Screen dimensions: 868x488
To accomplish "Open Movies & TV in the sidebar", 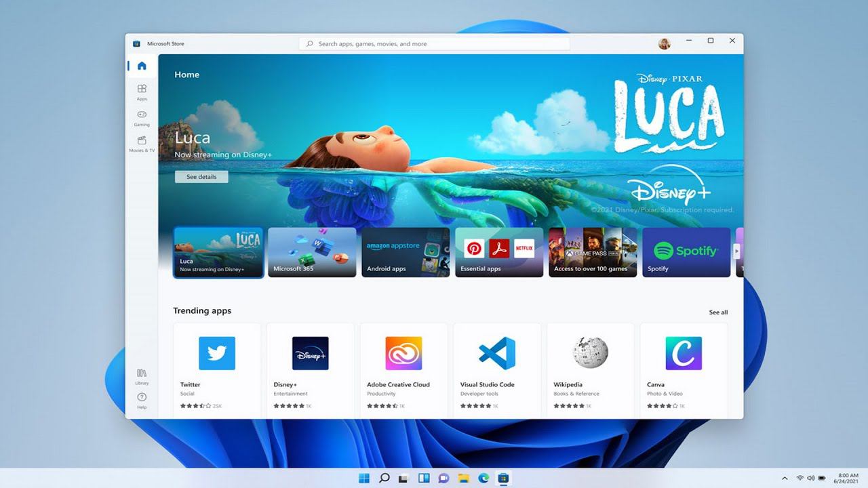I will click(x=142, y=144).
